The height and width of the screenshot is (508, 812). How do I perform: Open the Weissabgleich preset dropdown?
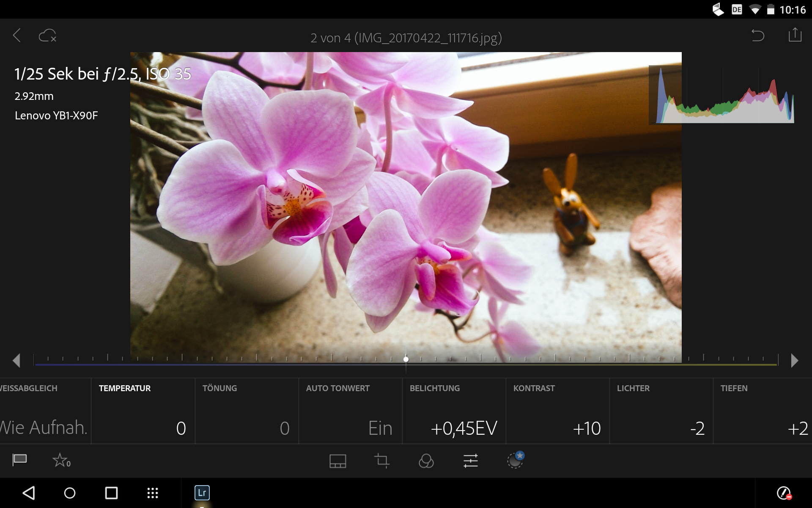(44, 411)
